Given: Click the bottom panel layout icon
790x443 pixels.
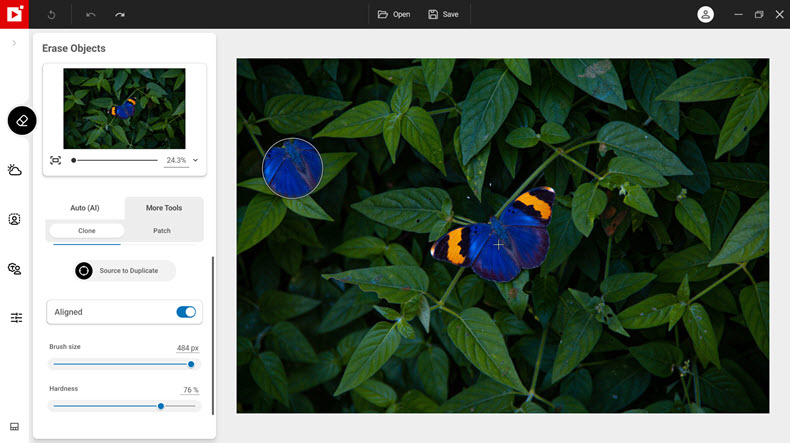Looking at the screenshot, I should (x=15, y=427).
